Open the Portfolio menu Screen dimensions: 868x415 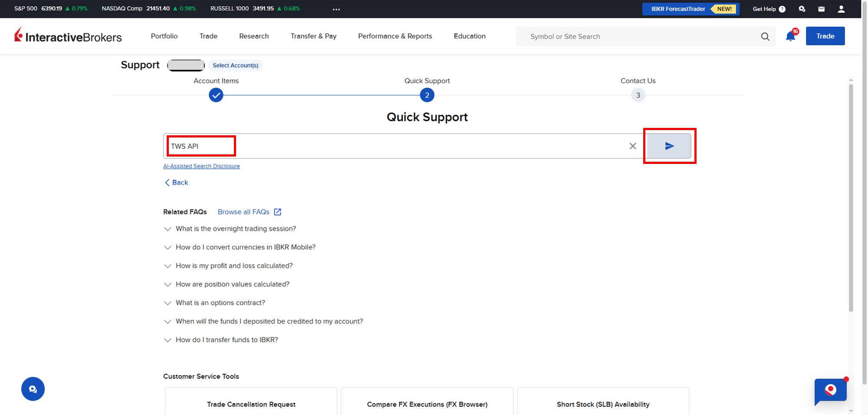click(164, 36)
